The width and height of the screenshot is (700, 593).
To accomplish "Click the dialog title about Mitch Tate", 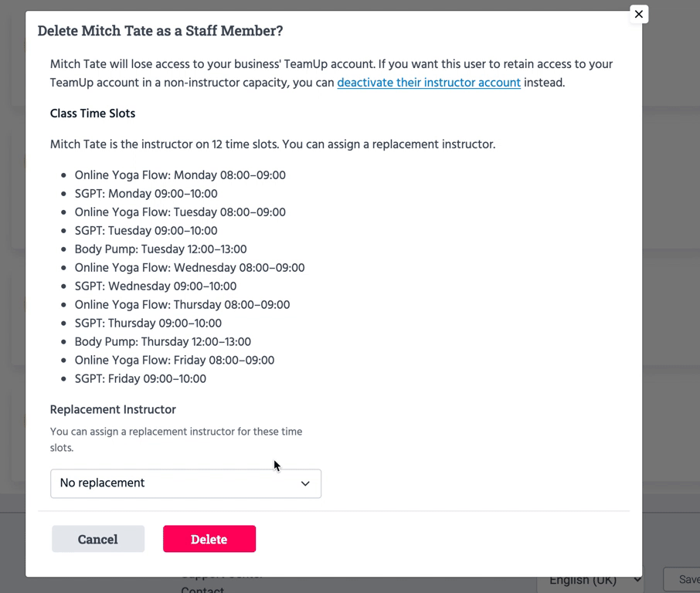I will 160,31.
